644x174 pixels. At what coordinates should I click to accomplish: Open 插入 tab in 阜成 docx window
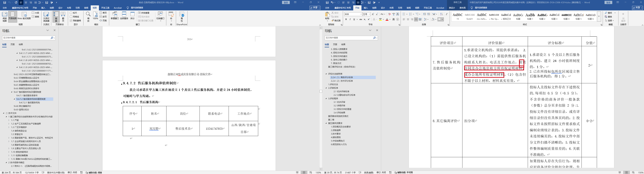pyautogui.click(x=43, y=8)
